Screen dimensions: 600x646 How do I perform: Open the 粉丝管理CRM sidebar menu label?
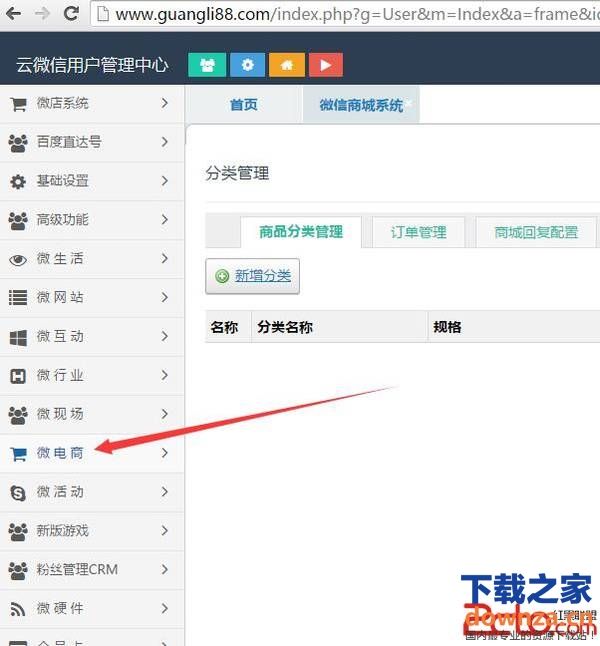tap(77, 569)
